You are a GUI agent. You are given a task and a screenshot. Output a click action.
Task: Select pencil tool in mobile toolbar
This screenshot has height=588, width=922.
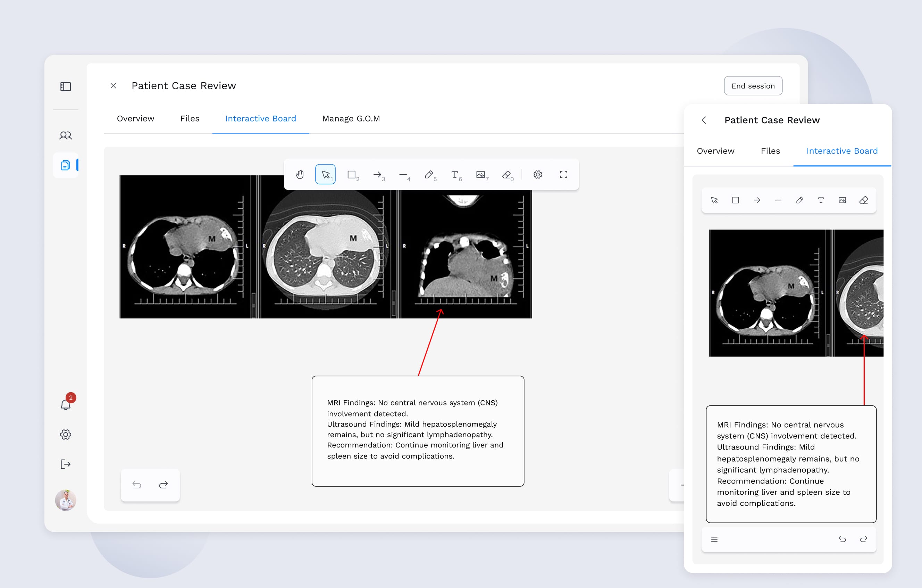[799, 200]
